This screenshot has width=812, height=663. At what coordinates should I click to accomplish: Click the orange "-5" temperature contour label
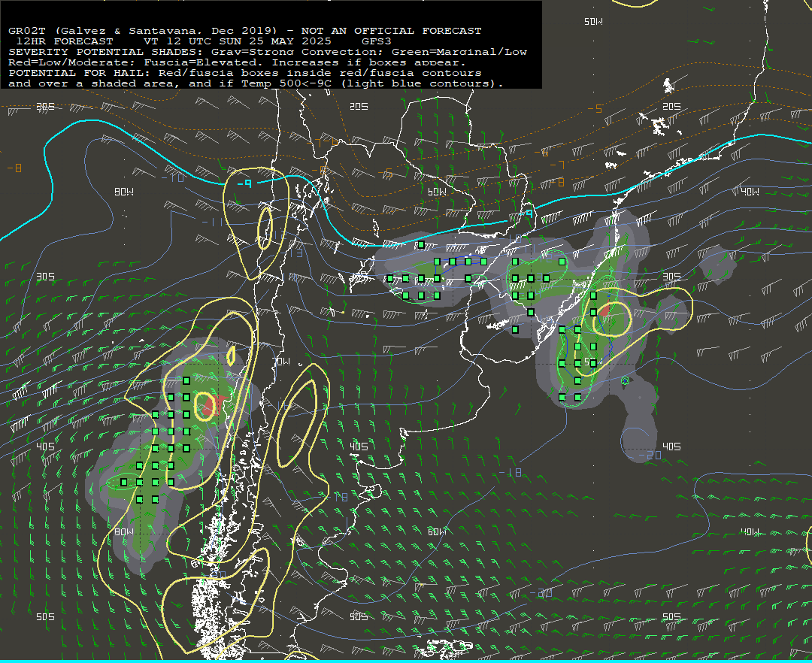tap(595, 109)
